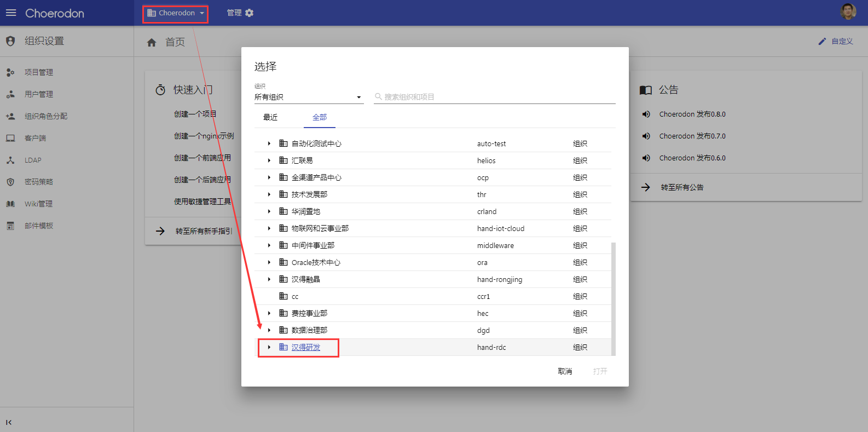Viewport: 868px width, 432px height.
Task: Expand the 汉得研发 row
Action: pos(269,347)
